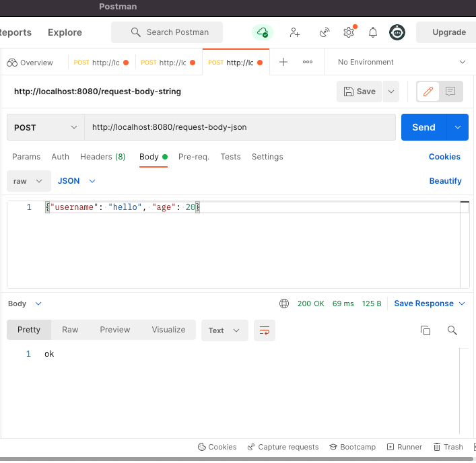Open the tab options ellipsis menu
This screenshot has height=463, width=476.
(308, 62)
